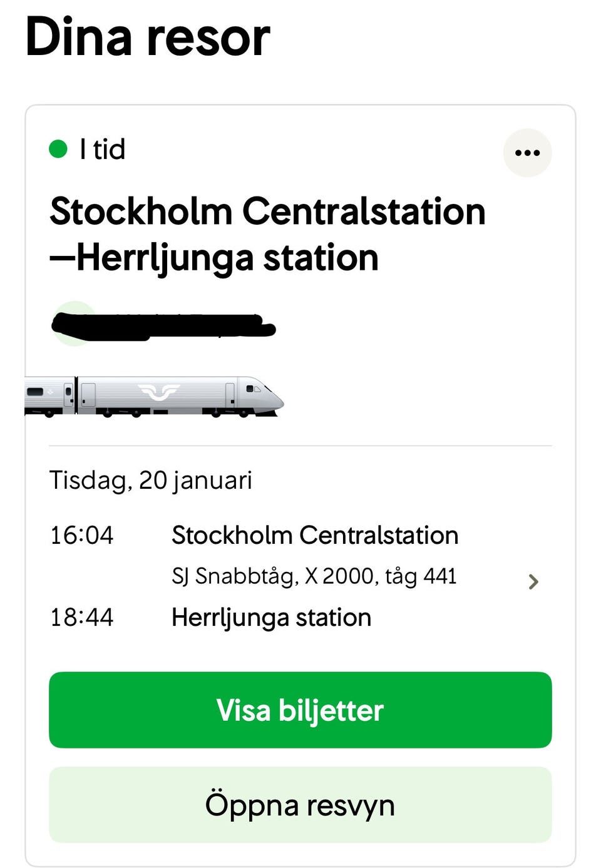Expand train details with the right chevron
Image resolution: width=601 pixels, height=868 pixels.
[533, 582]
